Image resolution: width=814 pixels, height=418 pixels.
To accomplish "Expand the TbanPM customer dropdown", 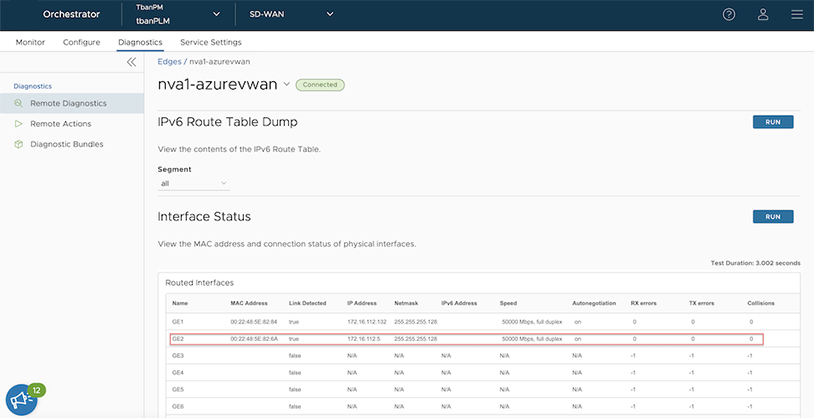I will point(217,15).
